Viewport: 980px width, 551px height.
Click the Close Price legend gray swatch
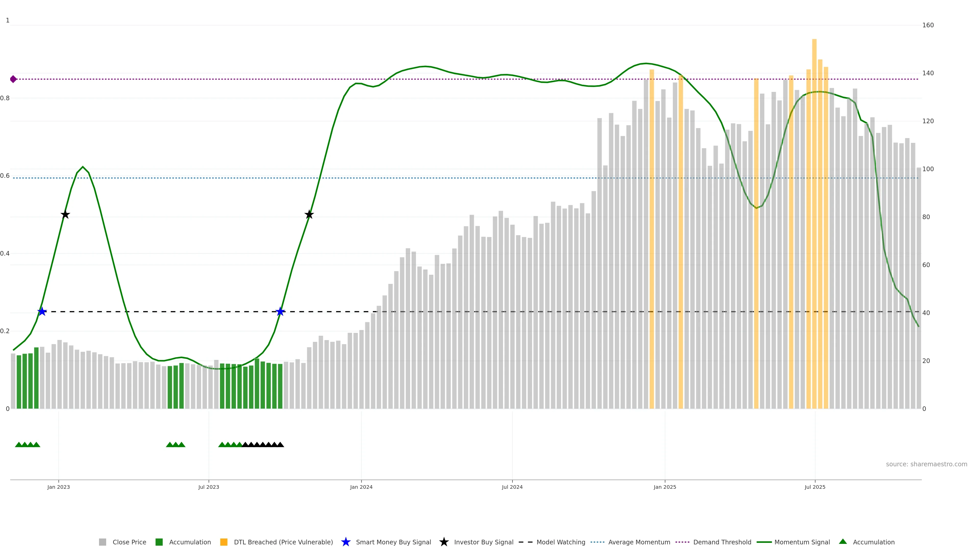[102, 542]
